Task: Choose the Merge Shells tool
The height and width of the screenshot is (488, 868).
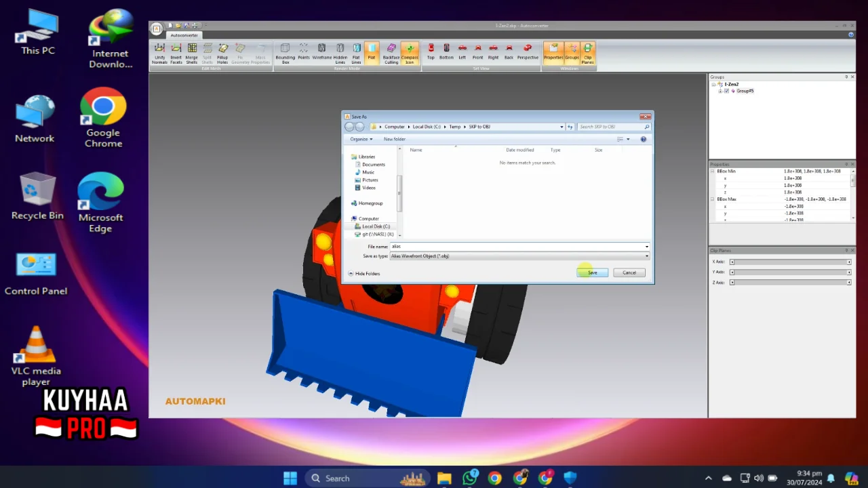Action: [x=192, y=53]
